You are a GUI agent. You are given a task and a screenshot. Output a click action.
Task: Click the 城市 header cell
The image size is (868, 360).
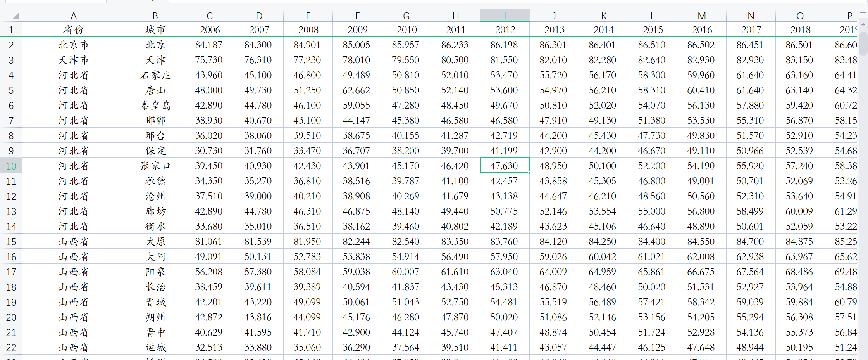(x=155, y=29)
